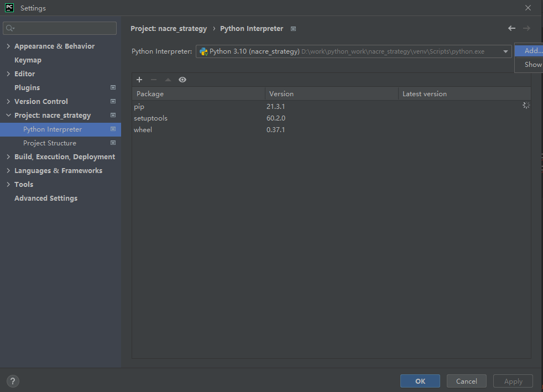The image size is (543, 392).
Task: Sort by the Package column header
Action: (199, 94)
